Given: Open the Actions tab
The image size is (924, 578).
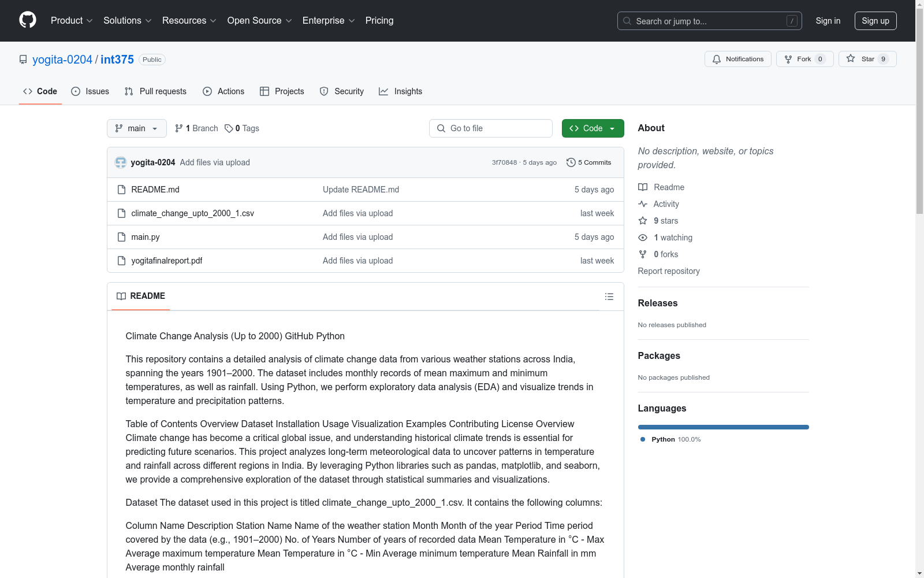Looking at the screenshot, I should 223,91.
